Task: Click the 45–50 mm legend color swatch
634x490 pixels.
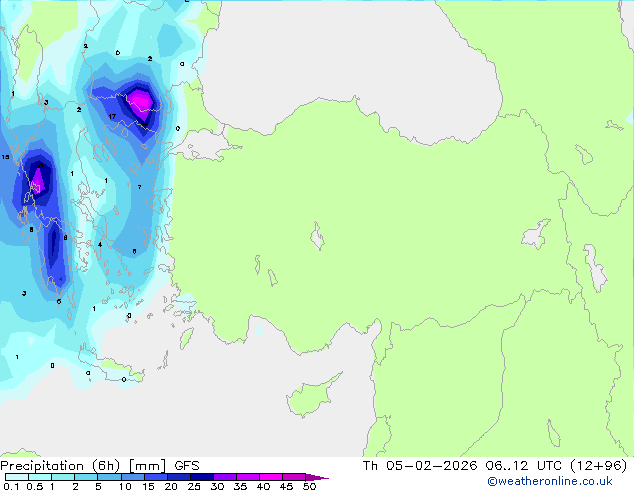Action: 294,477
